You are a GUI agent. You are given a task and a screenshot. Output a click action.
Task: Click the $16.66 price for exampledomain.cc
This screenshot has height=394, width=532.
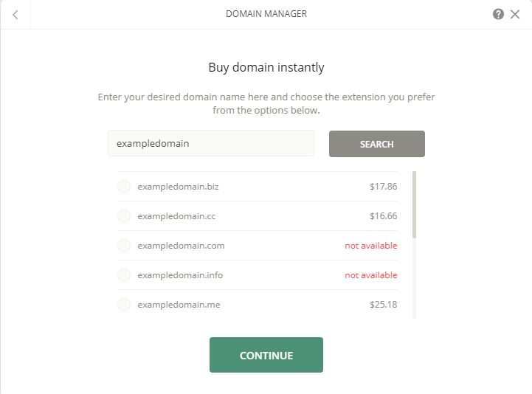384,216
